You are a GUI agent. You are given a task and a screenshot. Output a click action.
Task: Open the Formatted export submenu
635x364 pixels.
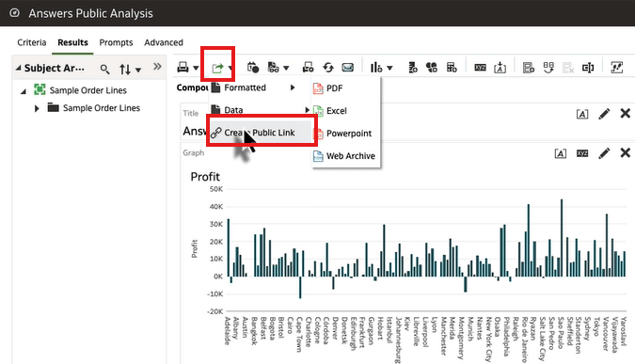(x=260, y=87)
